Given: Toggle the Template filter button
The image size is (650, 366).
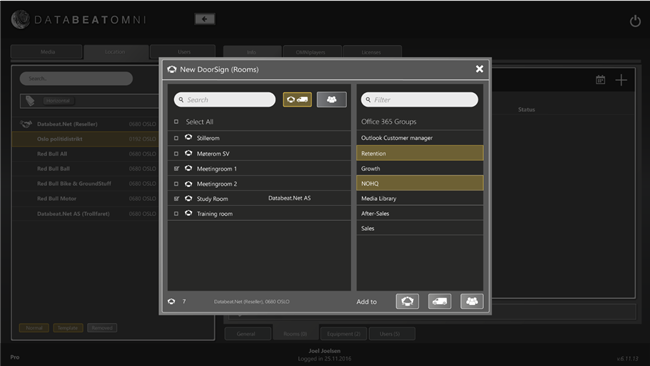Looking at the screenshot, I should point(68,328).
